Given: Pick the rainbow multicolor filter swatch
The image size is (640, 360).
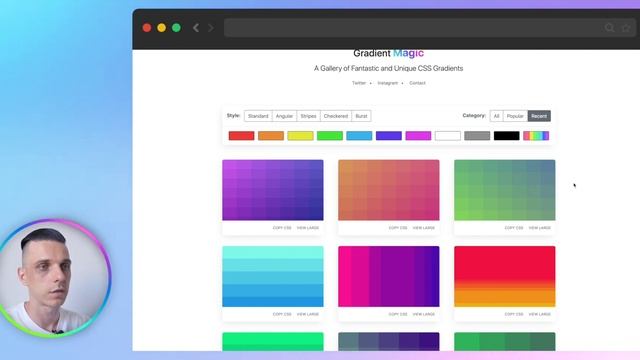Looking at the screenshot, I should click(536, 136).
